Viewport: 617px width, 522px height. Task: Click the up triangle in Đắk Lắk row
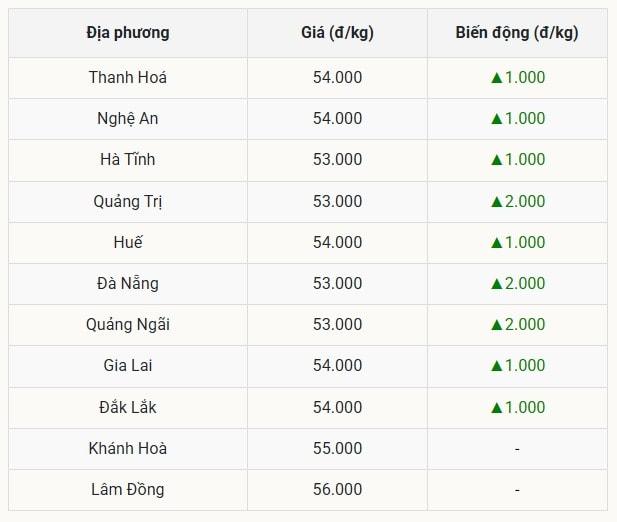(495, 408)
